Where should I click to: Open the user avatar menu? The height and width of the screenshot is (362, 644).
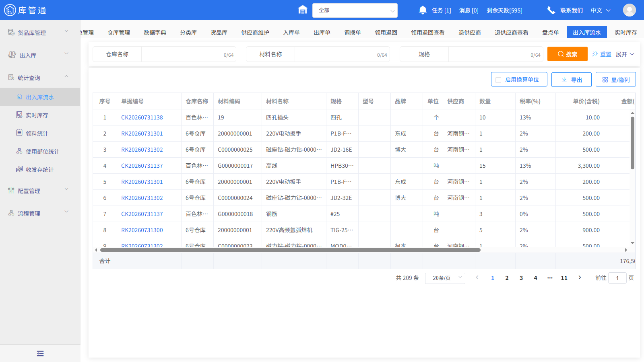point(630,10)
